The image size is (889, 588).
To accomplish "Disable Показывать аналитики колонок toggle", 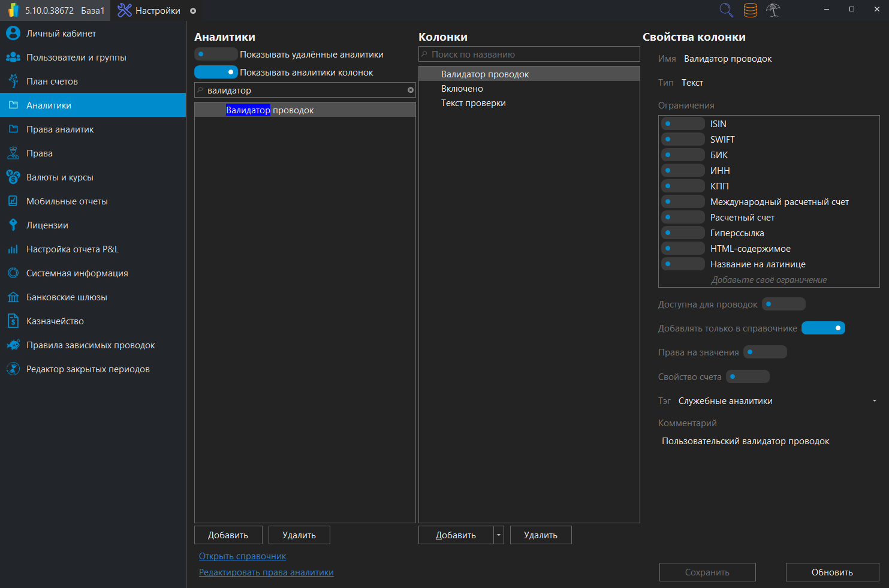I will tap(216, 72).
